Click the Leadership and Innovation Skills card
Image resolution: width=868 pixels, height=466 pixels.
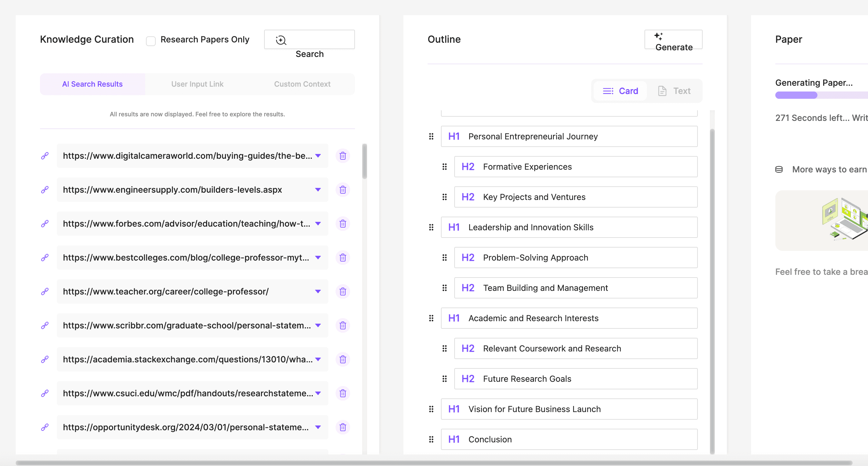coord(569,228)
